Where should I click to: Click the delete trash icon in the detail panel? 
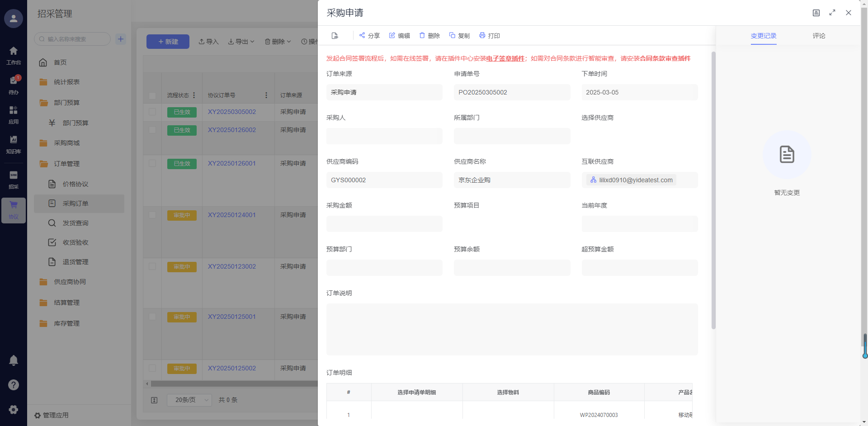point(422,35)
